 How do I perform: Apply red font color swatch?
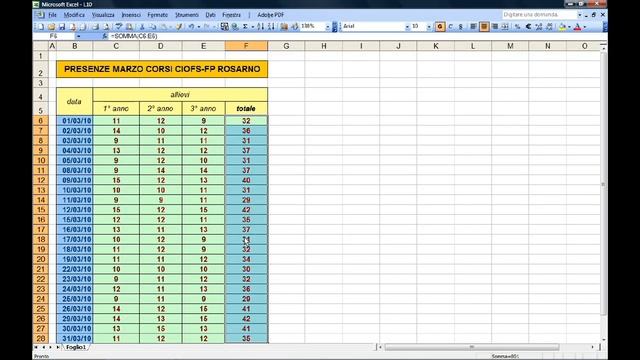578,27
